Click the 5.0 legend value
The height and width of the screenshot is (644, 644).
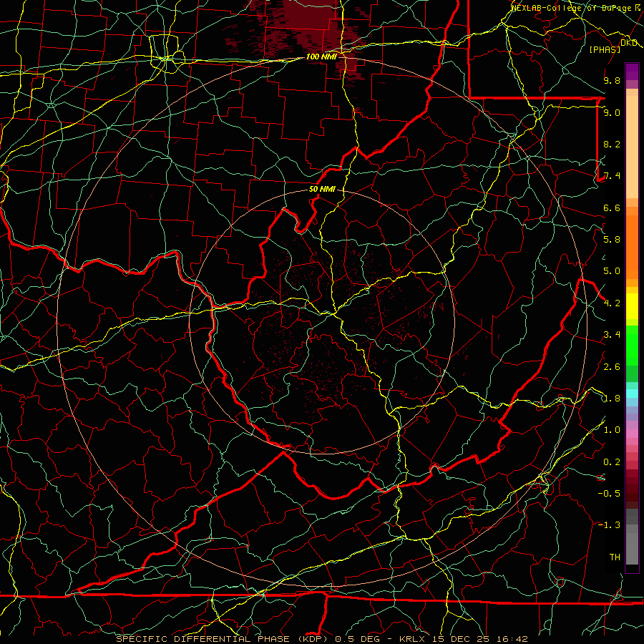(x=612, y=271)
